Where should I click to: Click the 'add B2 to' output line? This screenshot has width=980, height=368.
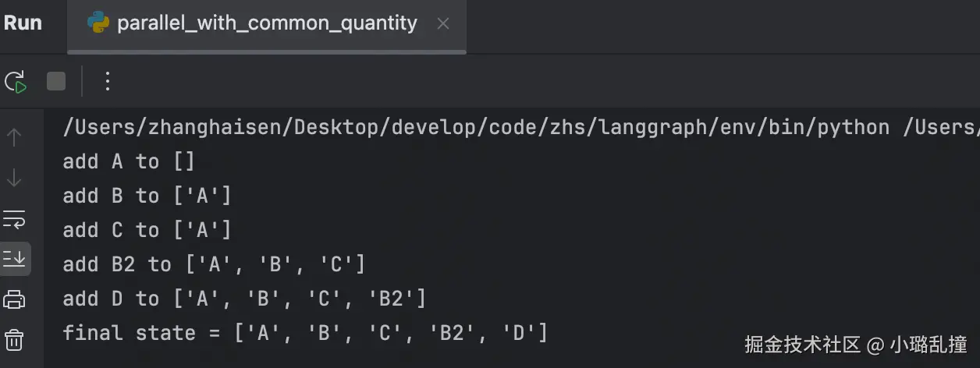(x=214, y=265)
